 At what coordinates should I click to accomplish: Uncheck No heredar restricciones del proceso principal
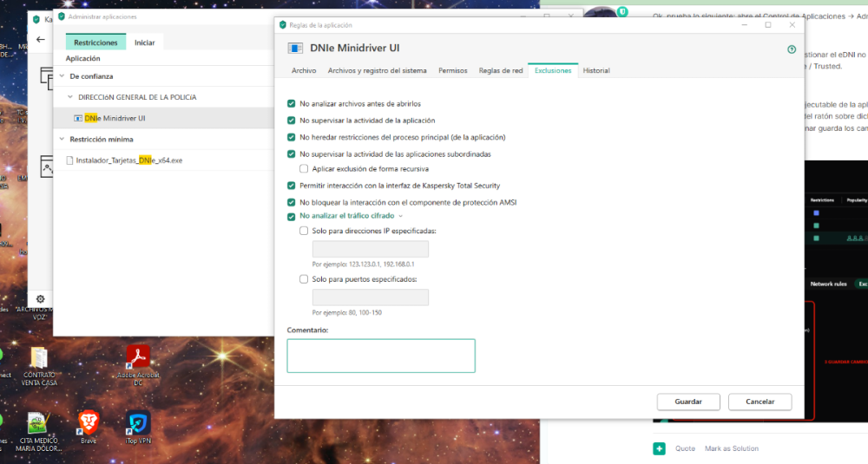291,137
